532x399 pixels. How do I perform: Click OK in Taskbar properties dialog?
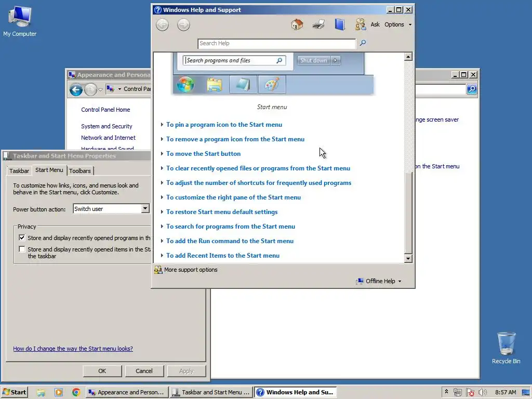pyautogui.click(x=102, y=371)
